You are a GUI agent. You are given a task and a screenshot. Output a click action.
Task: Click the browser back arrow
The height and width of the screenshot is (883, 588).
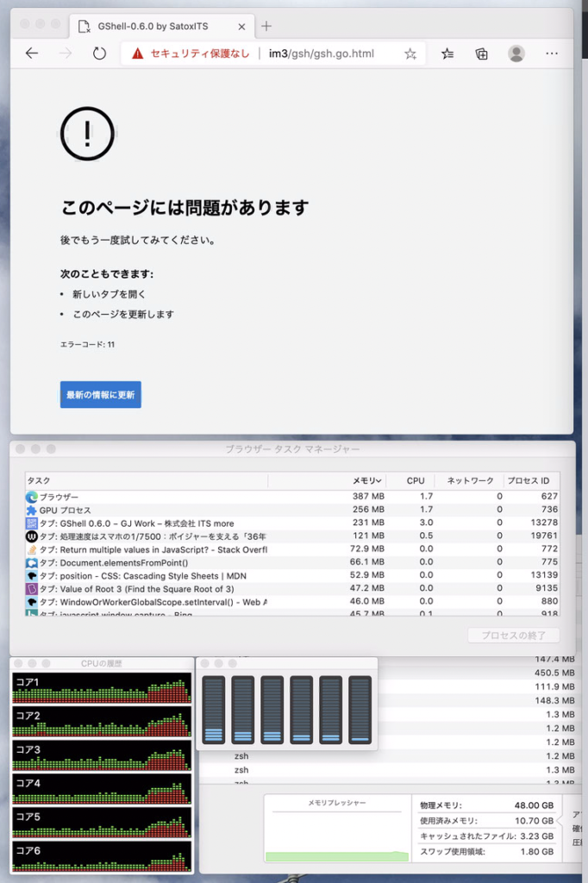coord(32,53)
